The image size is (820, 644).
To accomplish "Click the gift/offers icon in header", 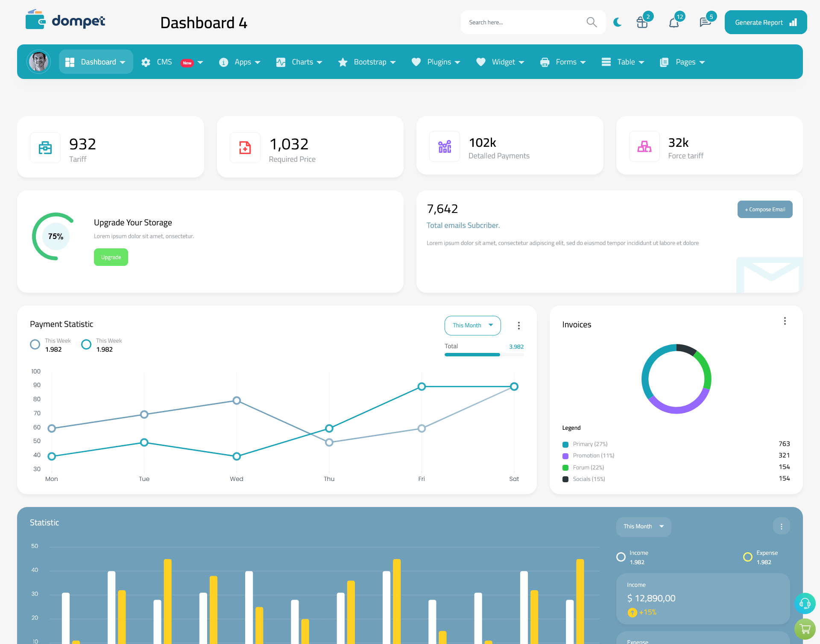I will pos(642,22).
